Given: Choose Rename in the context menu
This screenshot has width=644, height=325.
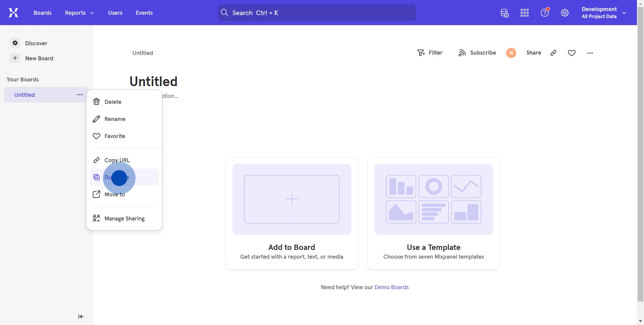Looking at the screenshot, I should 115,119.
